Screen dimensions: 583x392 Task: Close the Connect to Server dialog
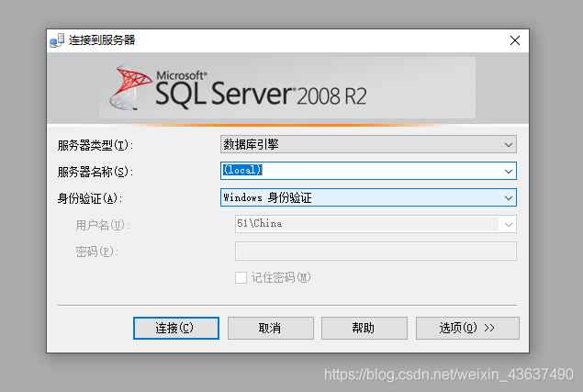click(515, 40)
